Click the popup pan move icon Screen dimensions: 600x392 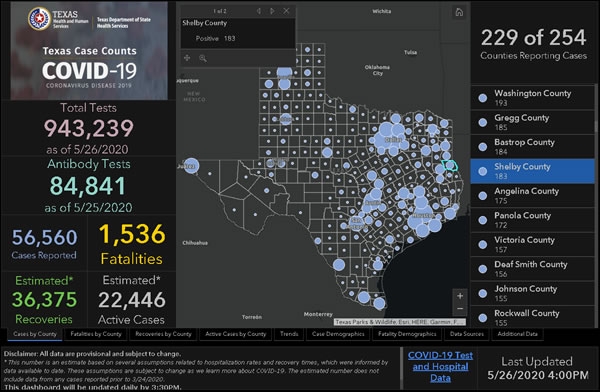[187, 58]
